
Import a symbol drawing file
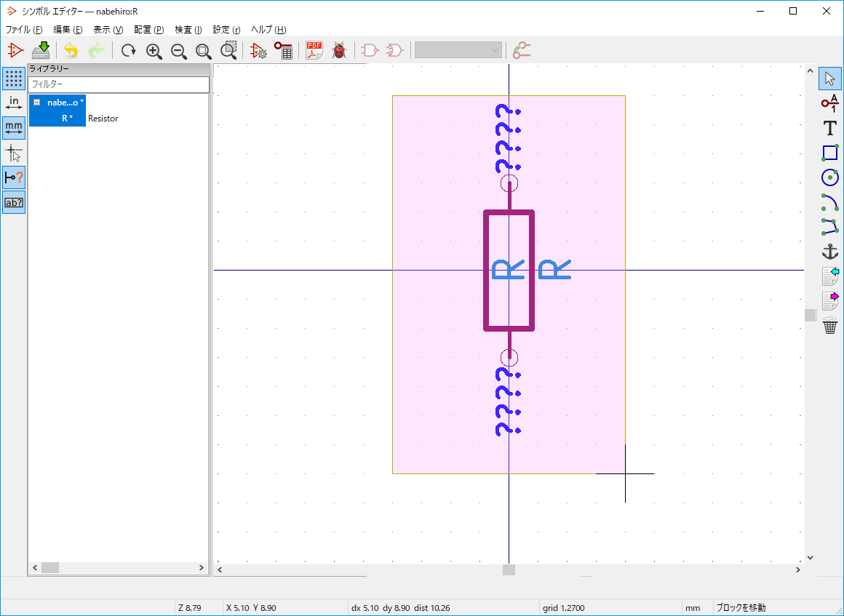click(830, 276)
